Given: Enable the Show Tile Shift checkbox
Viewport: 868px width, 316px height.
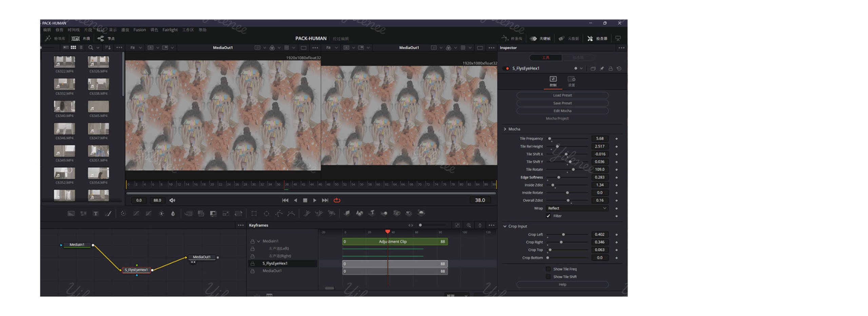Looking at the screenshot, I should 548,277.
